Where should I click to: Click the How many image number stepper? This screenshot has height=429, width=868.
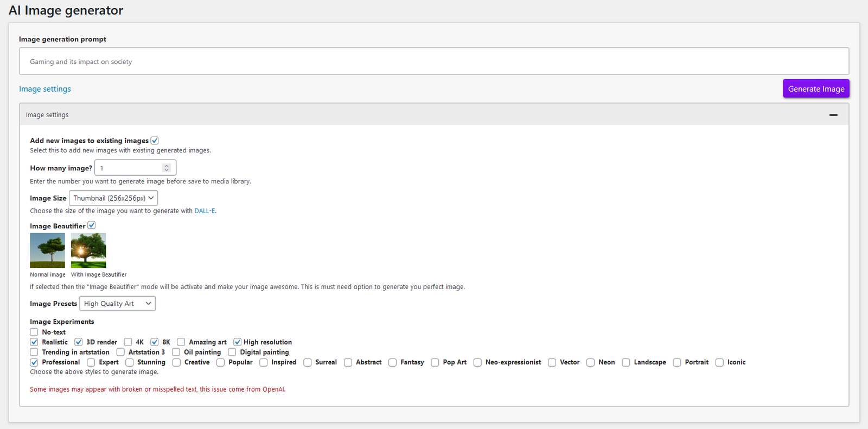167,168
